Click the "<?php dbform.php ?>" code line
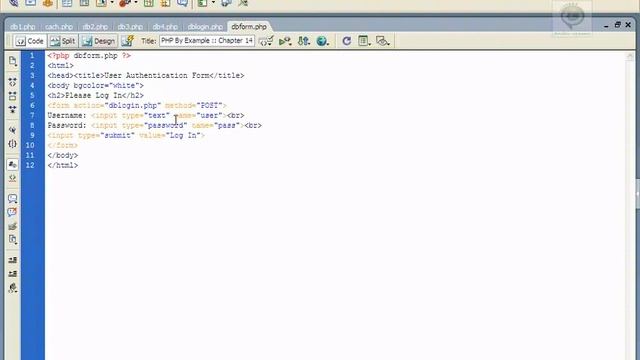The image size is (640, 360). tap(89, 56)
